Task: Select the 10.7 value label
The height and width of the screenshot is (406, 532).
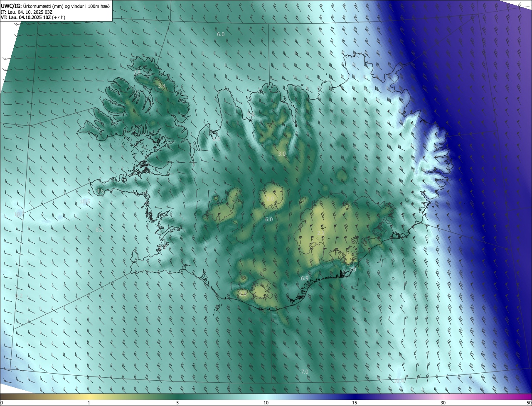Action: tap(19, 215)
